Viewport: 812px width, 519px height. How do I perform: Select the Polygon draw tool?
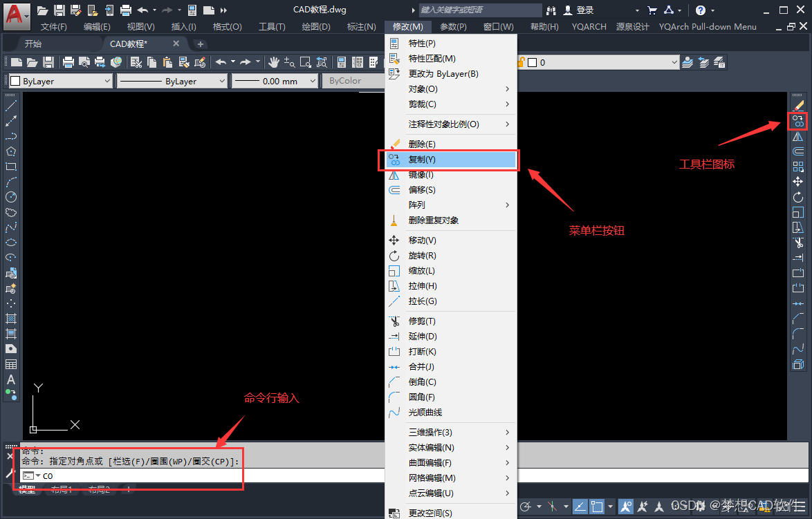point(11,151)
